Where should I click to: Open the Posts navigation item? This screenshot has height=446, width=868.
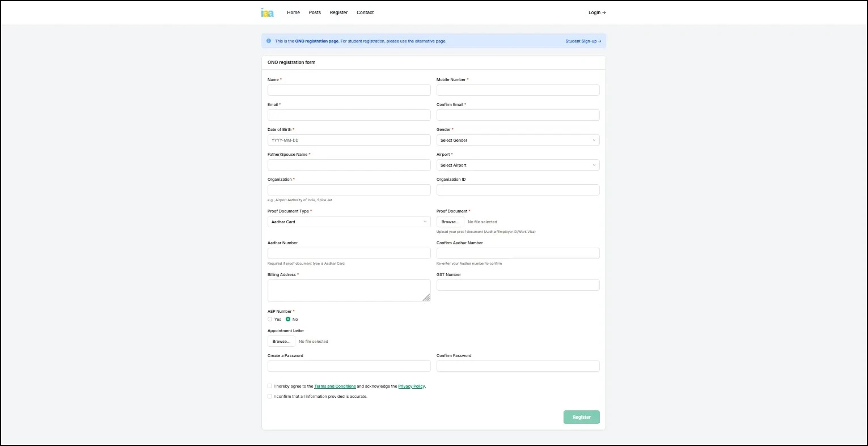click(315, 12)
